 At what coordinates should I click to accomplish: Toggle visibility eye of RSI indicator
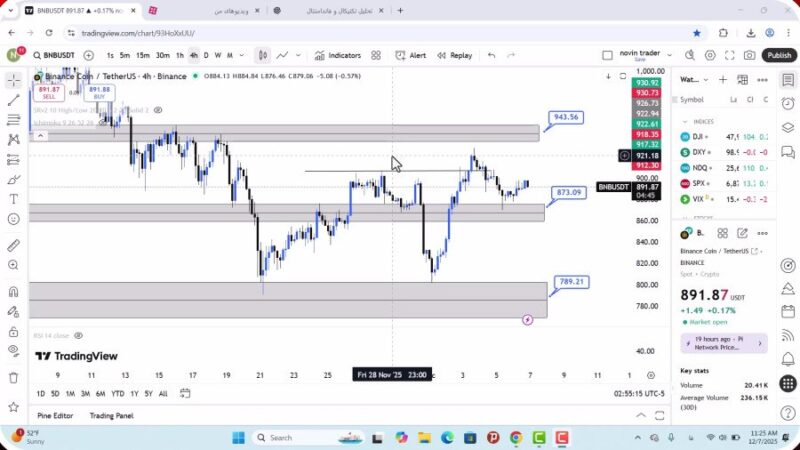pyautogui.click(x=78, y=336)
